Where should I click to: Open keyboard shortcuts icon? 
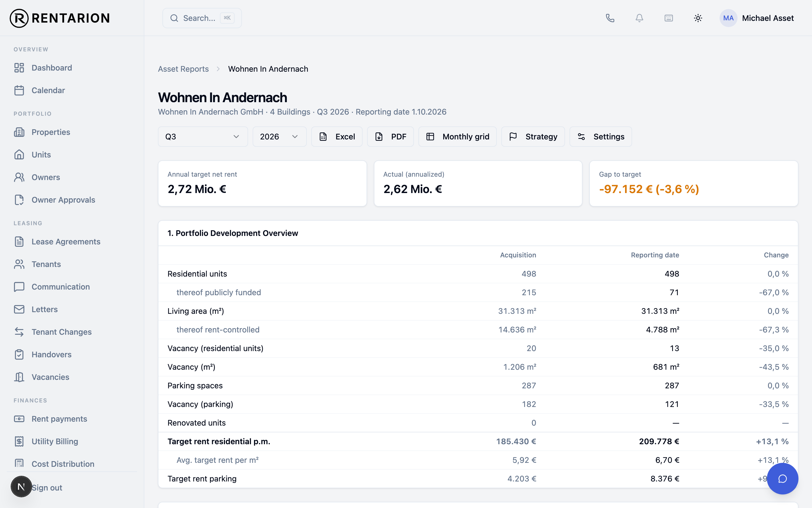click(x=669, y=18)
